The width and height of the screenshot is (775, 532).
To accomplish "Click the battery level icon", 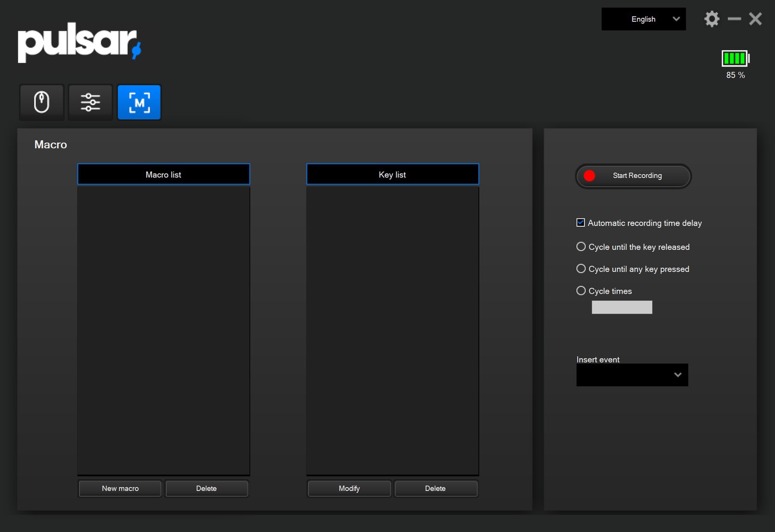I will [x=735, y=59].
